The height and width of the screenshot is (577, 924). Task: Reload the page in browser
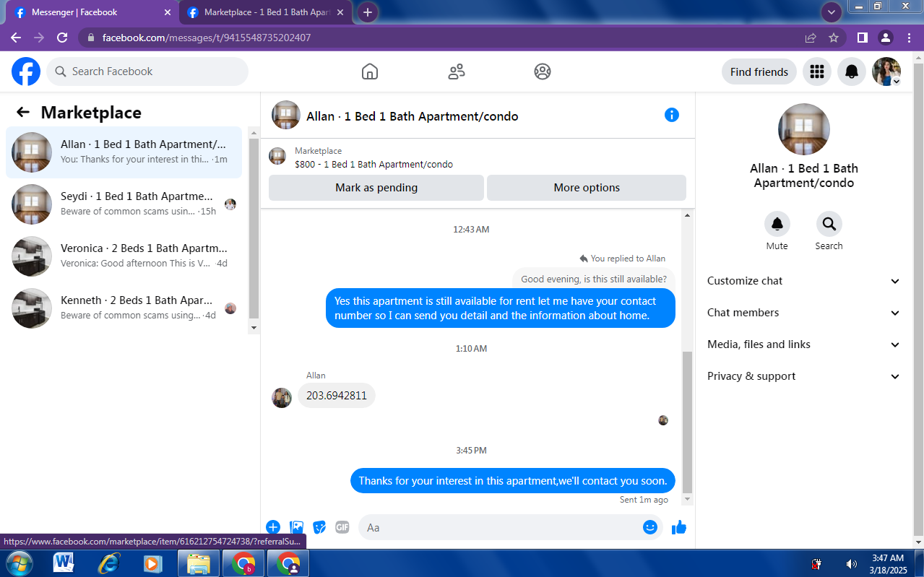(62, 38)
